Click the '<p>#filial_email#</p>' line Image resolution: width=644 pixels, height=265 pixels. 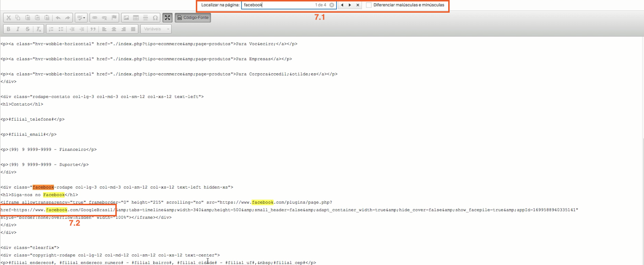[29, 134]
